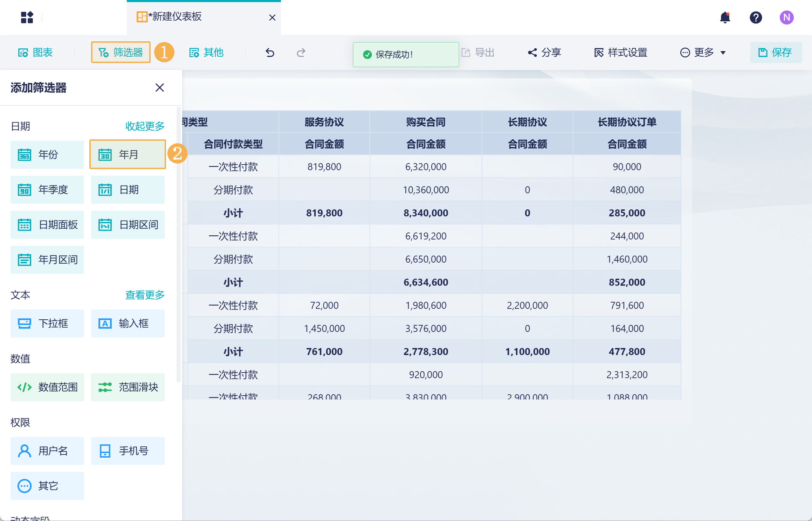The image size is (812, 521).
Task: Click the redo arrow icon
Action: click(x=301, y=53)
